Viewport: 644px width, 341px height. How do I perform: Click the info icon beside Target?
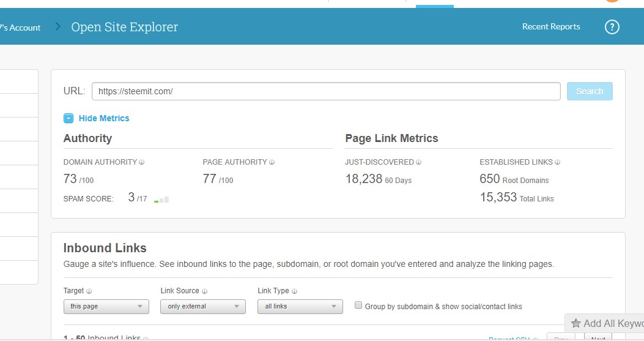[89, 291]
